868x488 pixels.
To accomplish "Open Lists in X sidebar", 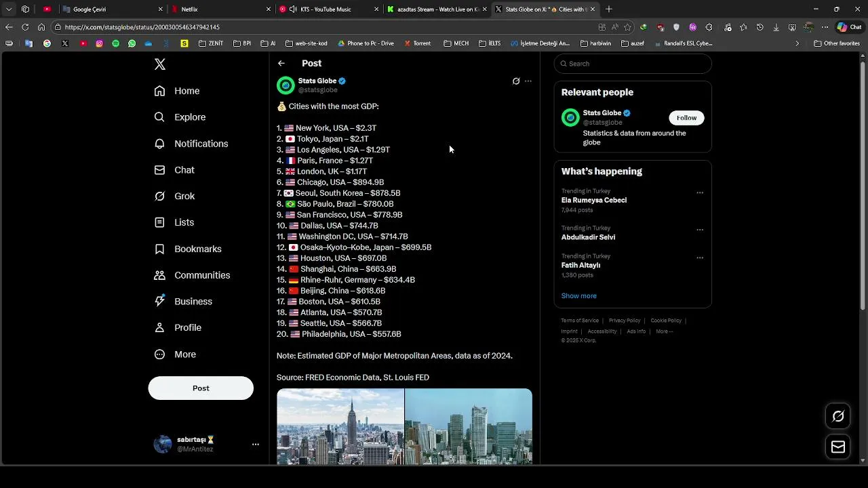I will tap(174, 222).
